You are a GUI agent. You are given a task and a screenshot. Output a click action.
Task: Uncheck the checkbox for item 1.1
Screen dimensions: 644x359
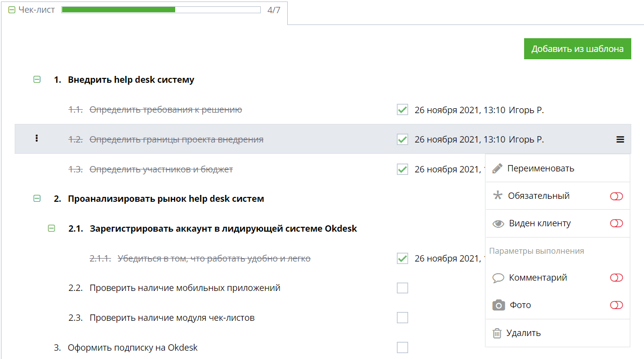402,110
